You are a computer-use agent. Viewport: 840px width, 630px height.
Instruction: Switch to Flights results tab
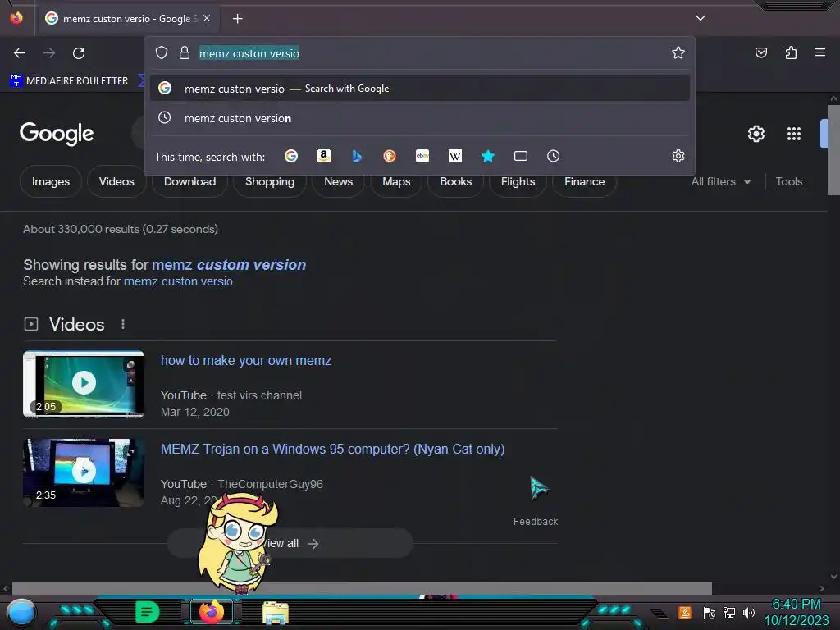pyautogui.click(x=518, y=181)
